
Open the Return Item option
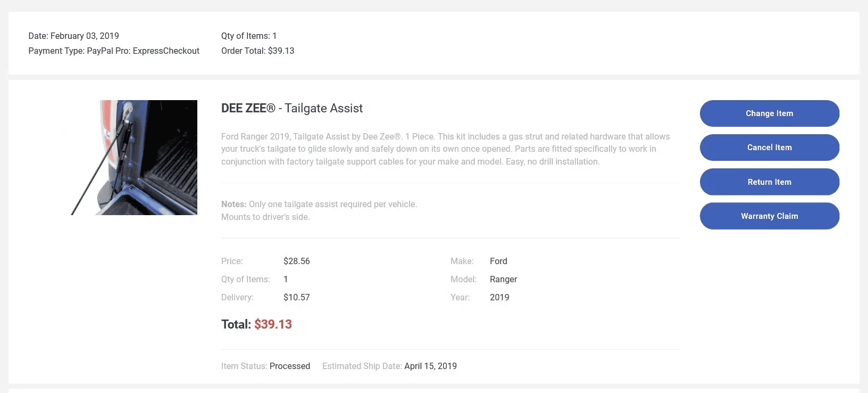coord(769,182)
